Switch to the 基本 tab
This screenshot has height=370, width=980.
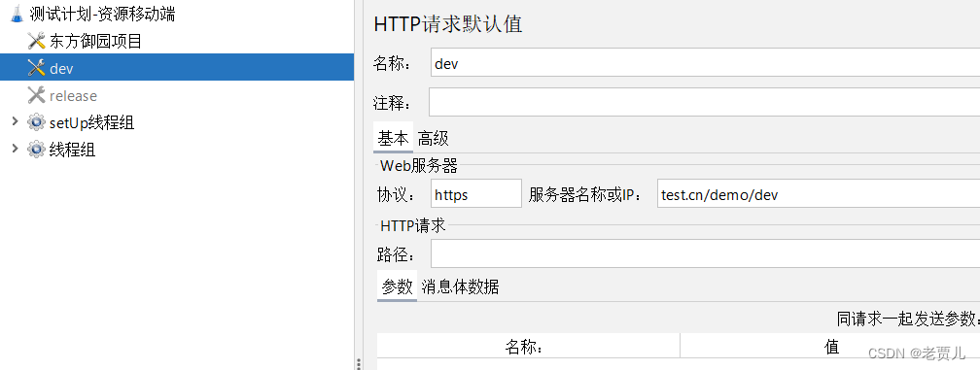(393, 138)
